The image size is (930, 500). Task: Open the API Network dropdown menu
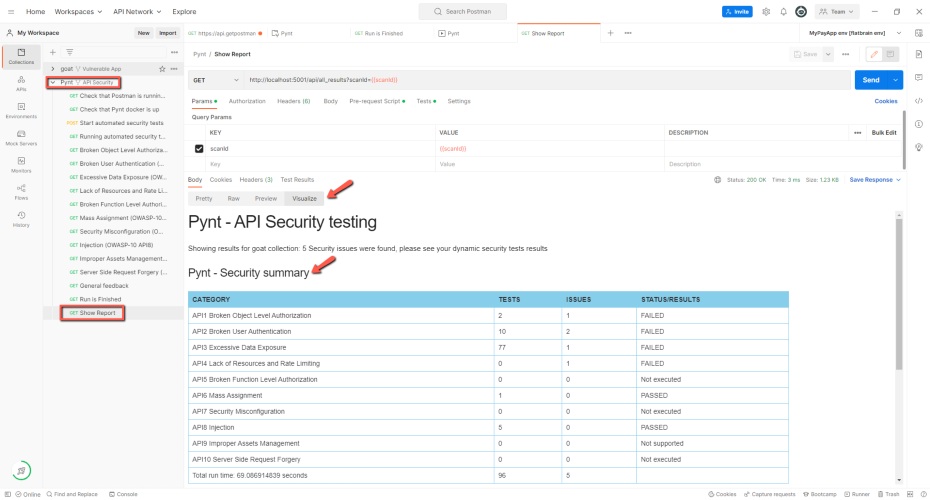(137, 11)
